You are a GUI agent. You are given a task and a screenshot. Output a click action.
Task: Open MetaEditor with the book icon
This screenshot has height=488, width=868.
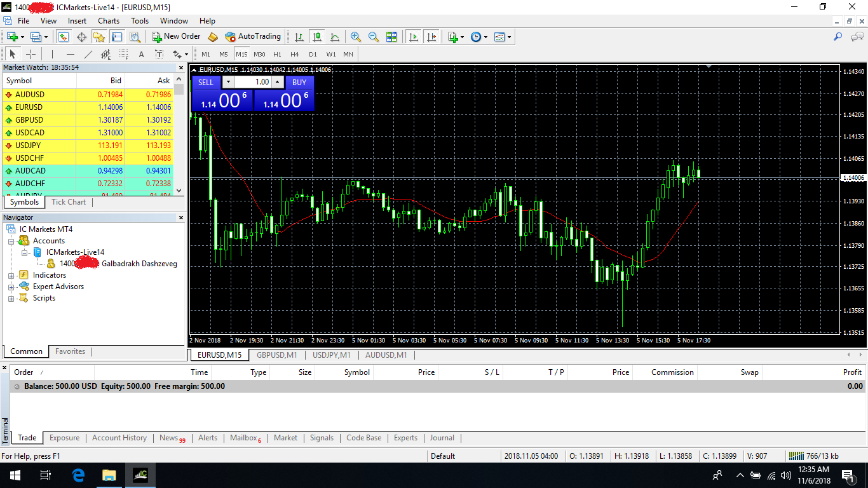(213, 37)
